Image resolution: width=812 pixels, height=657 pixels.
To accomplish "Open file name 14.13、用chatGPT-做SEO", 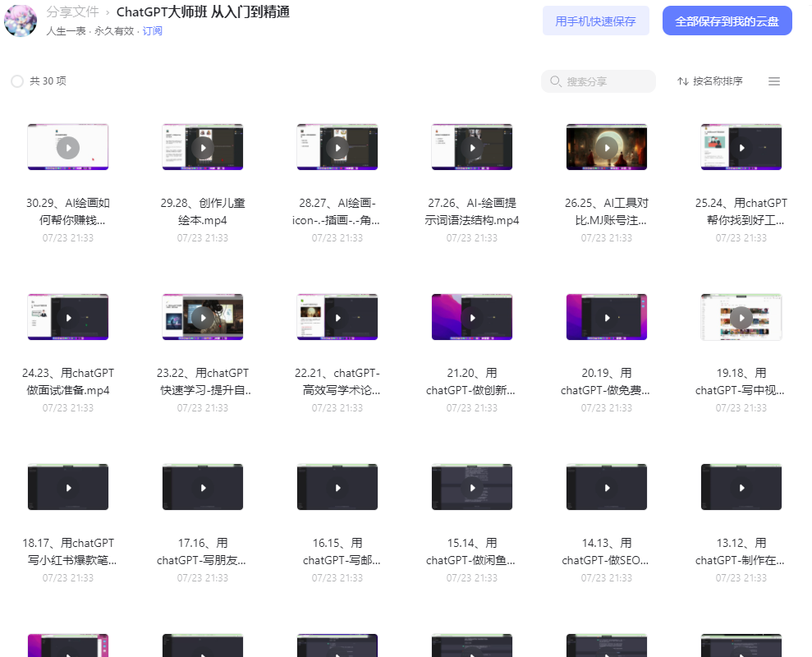I will pos(605,551).
